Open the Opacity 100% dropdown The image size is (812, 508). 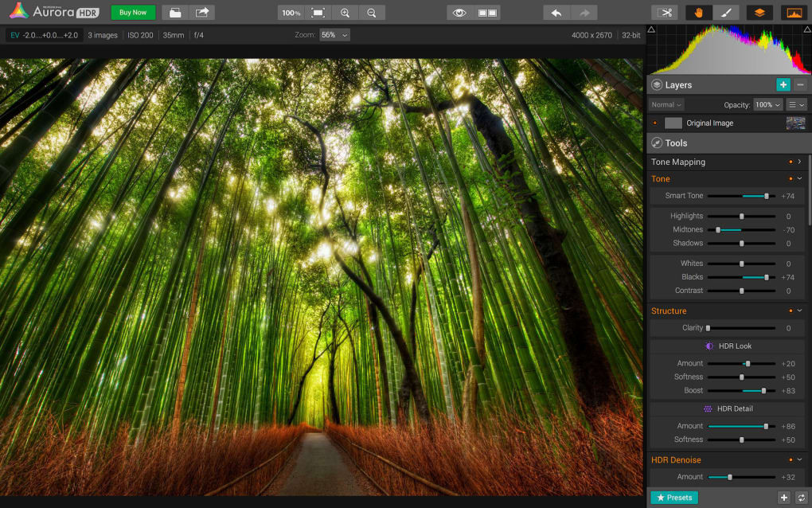(767, 104)
